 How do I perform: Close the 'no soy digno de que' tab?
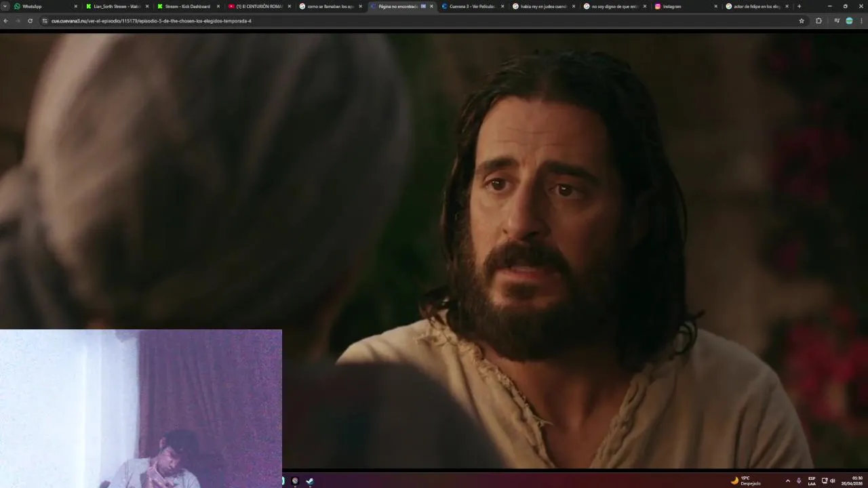coord(645,6)
